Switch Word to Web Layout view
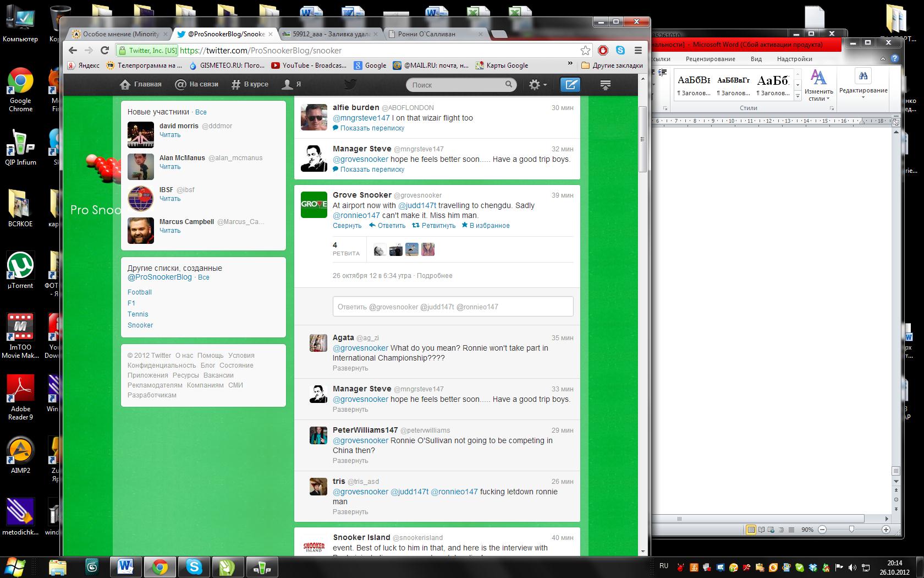 772,530
